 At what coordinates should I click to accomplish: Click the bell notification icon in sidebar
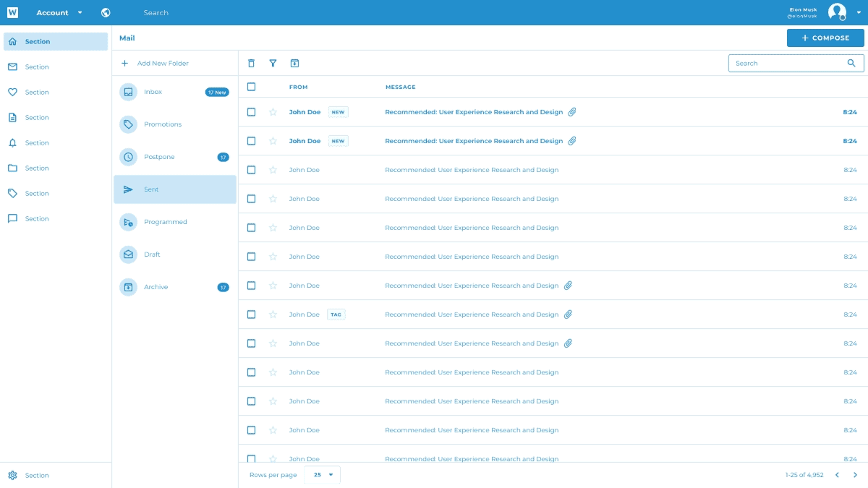(12, 143)
